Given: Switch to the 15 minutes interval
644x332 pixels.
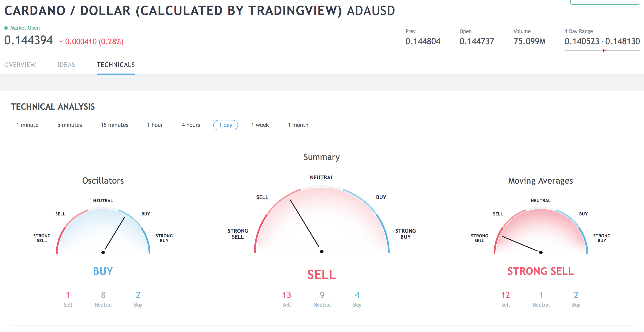Looking at the screenshot, I should pyautogui.click(x=114, y=125).
